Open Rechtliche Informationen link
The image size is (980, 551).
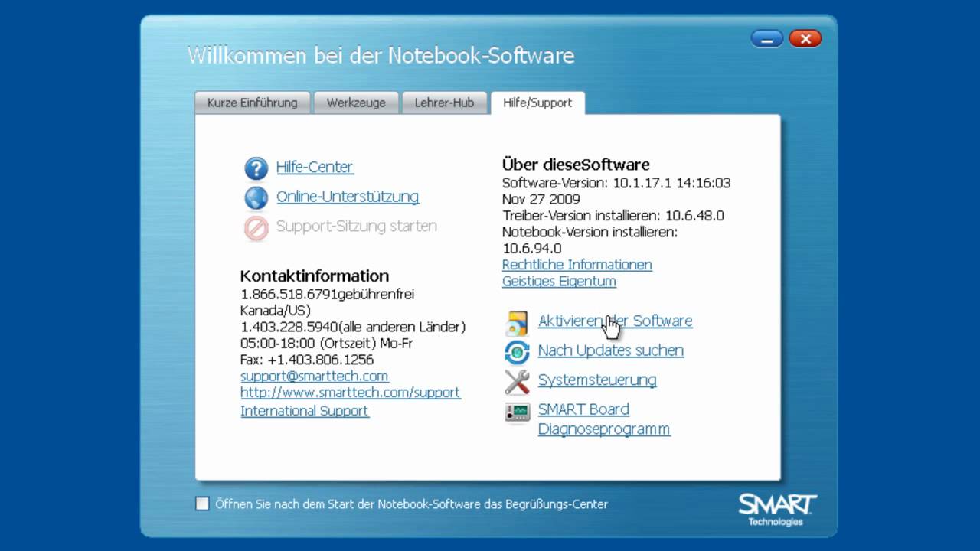[x=577, y=265]
